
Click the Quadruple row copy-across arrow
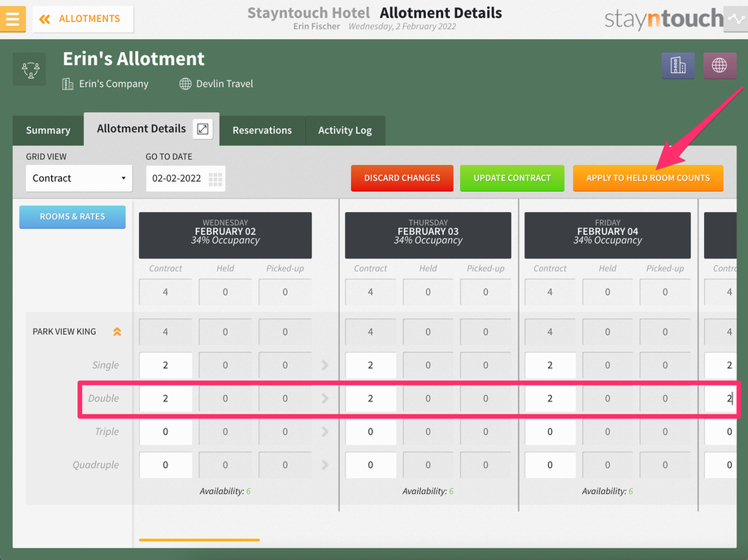click(x=325, y=465)
